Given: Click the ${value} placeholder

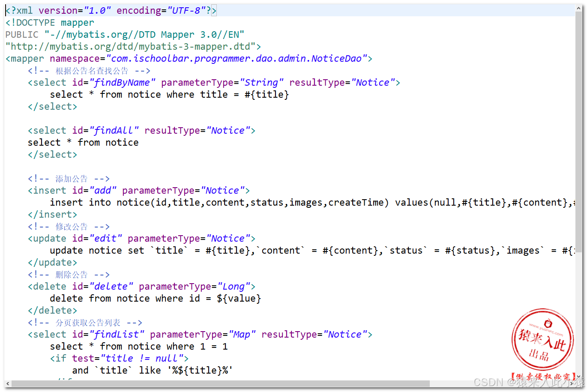Looking at the screenshot, I should [239, 298].
